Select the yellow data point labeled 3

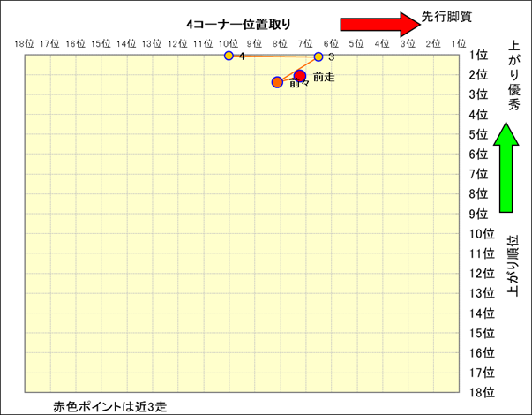pyautogui.click(x=318, y=57)
